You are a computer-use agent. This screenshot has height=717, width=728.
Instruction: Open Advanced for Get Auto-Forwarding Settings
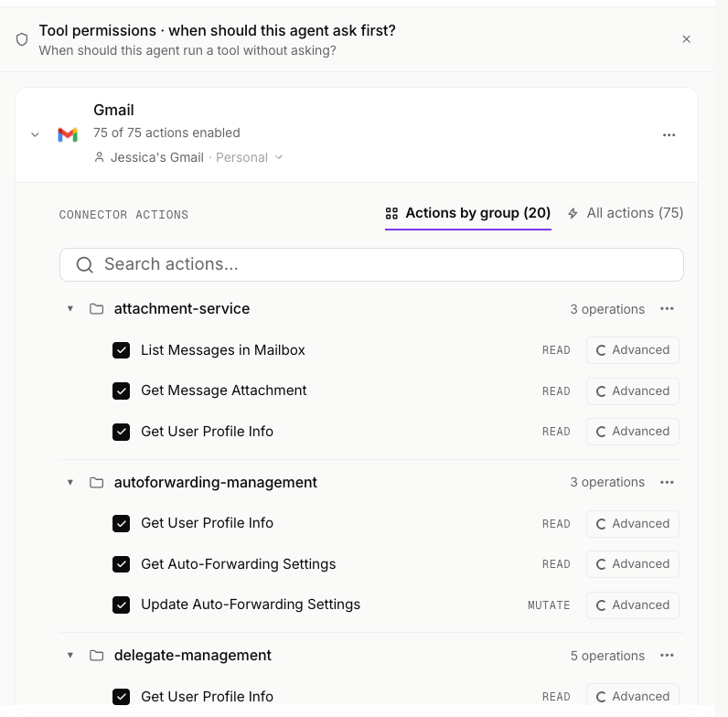point(632,564)
